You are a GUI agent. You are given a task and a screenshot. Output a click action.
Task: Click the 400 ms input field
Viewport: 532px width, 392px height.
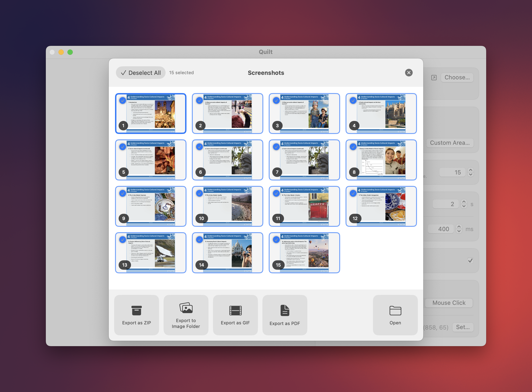tap(441, 229)
